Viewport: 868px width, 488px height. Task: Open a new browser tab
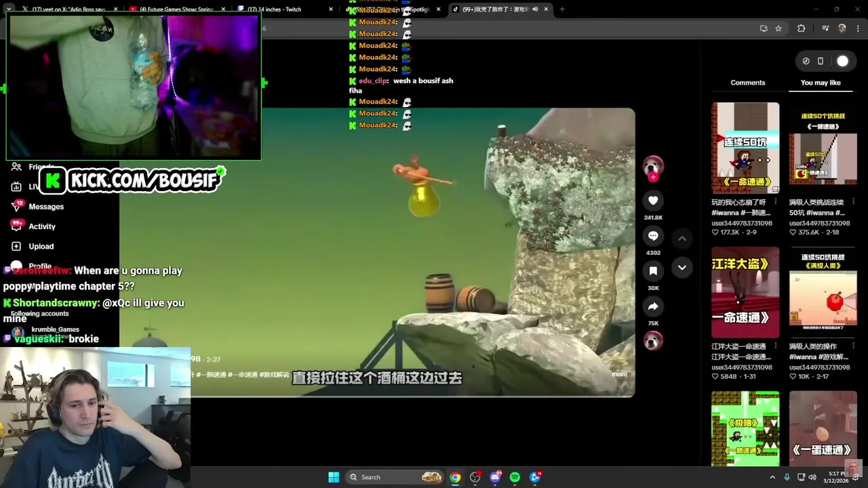pyautogui.click(x=562, y=9)
